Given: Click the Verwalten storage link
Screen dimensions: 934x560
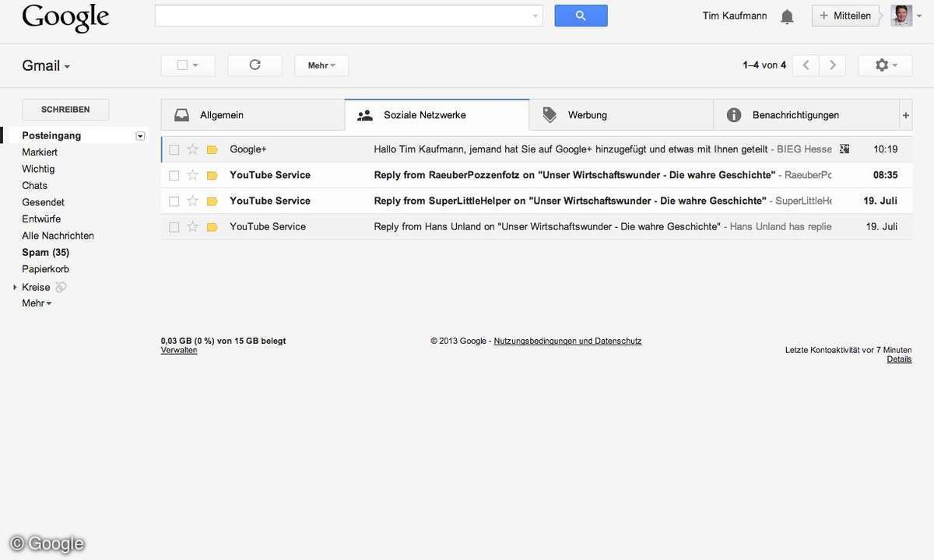Looking at the screenshot, I should (179, 350).
